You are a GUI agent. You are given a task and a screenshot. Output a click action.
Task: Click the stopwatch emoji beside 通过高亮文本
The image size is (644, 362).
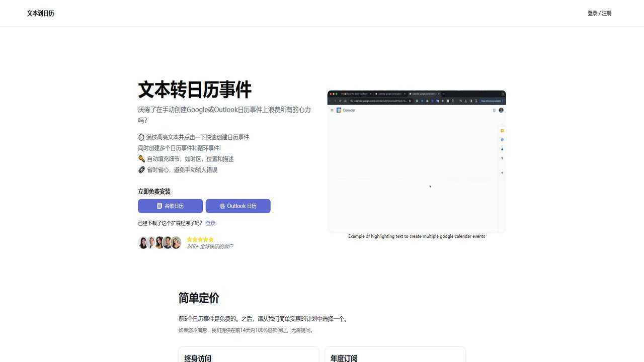pyautogui.click(x=141, y=137)
